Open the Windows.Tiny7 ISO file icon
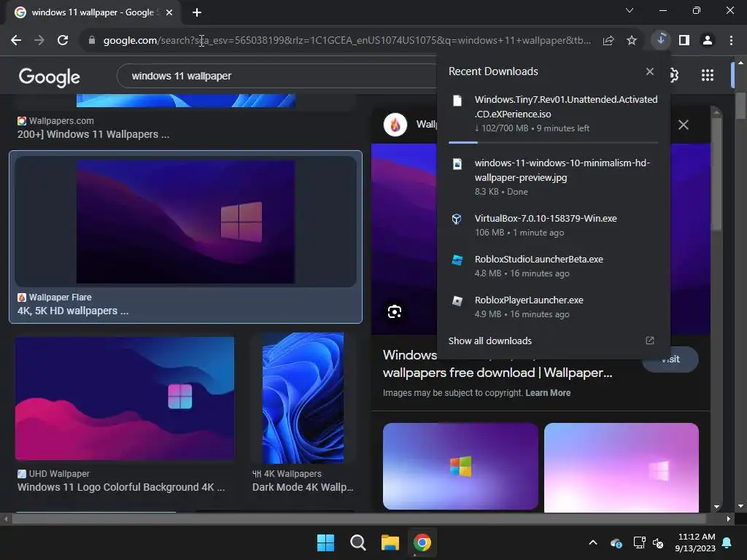Screen dimensions: 747x560 click(x=457, y=101)
